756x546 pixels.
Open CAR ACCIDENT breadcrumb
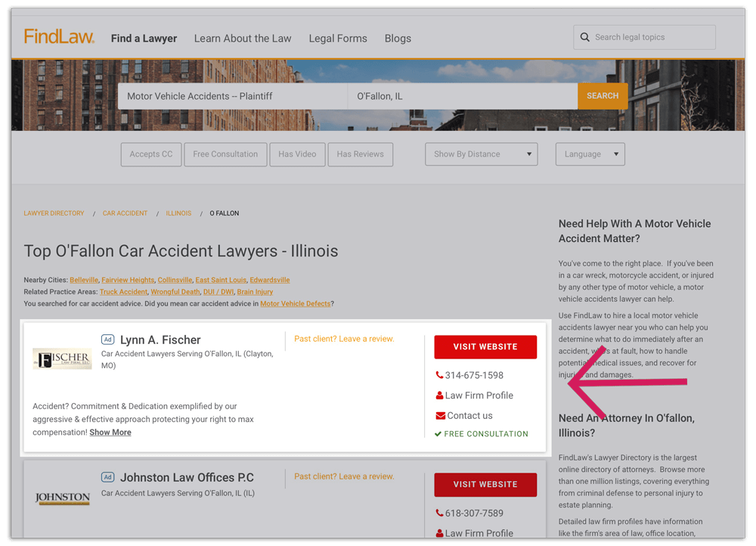(125, 213)
